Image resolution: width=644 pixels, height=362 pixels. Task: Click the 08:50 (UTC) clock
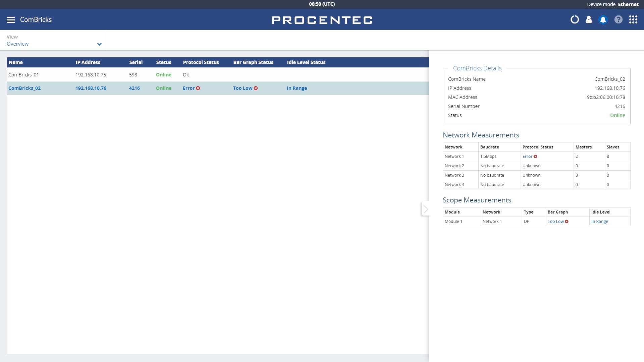coord(322,4)
